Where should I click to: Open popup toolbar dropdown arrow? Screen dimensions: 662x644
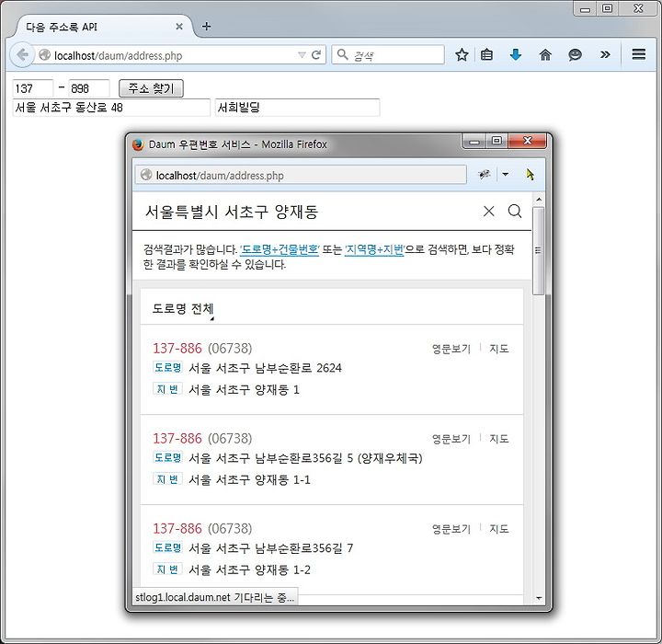click(x=506, y=174)
